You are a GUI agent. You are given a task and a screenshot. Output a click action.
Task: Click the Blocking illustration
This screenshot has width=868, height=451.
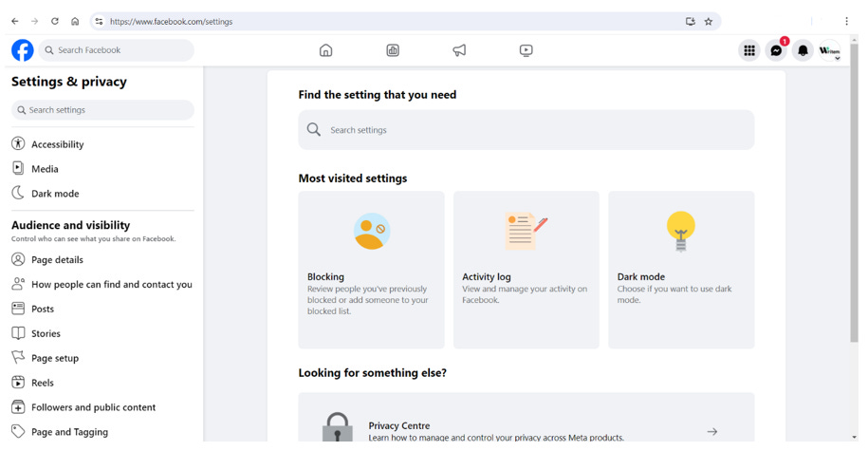pyautogui.click(x=372, y=231)
